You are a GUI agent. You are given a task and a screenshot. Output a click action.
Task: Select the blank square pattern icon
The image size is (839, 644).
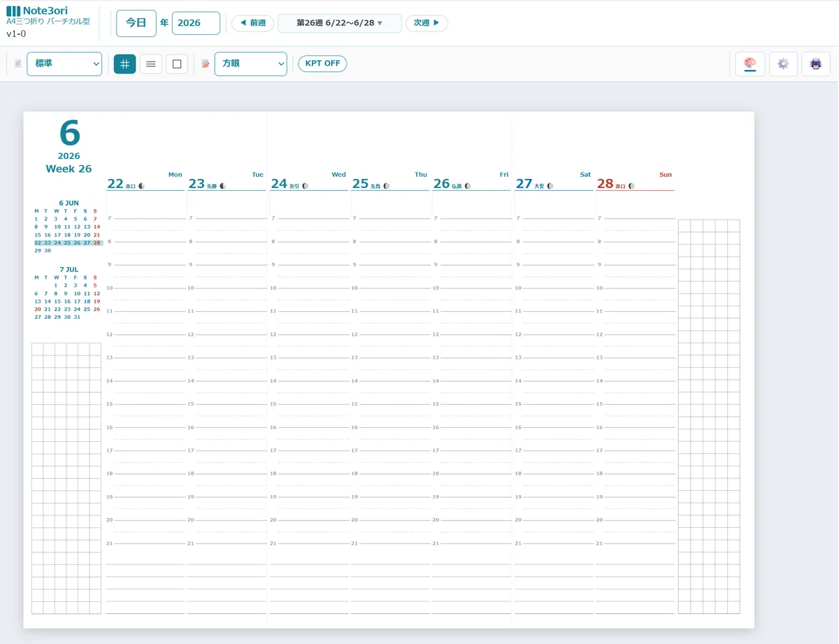coord(176,64)
